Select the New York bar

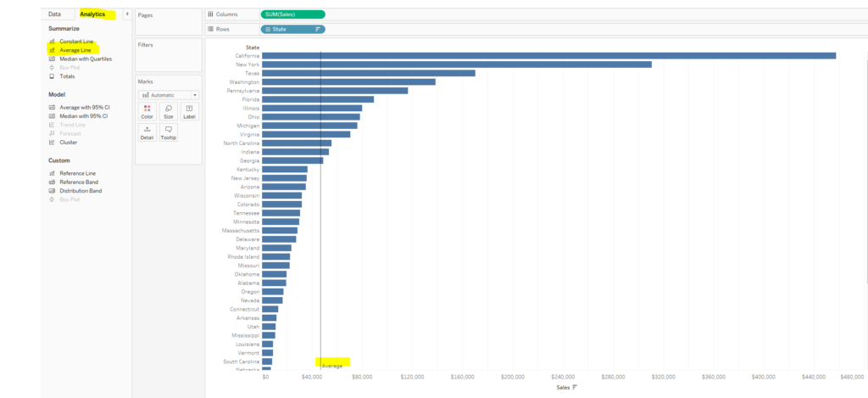coord(457,64)
